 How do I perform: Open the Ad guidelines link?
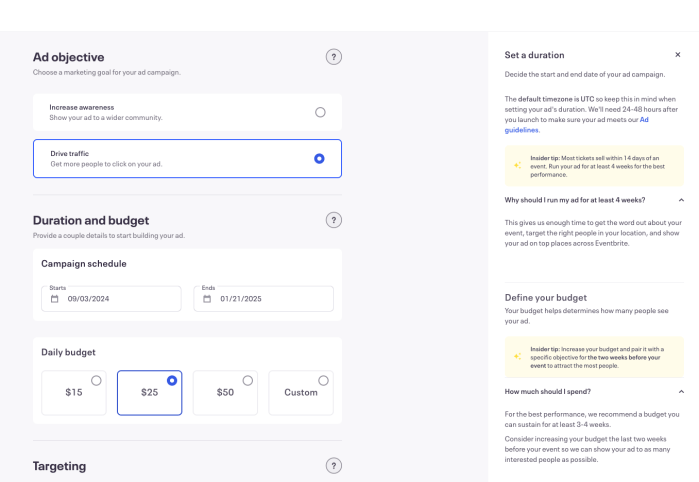point(644,120)
